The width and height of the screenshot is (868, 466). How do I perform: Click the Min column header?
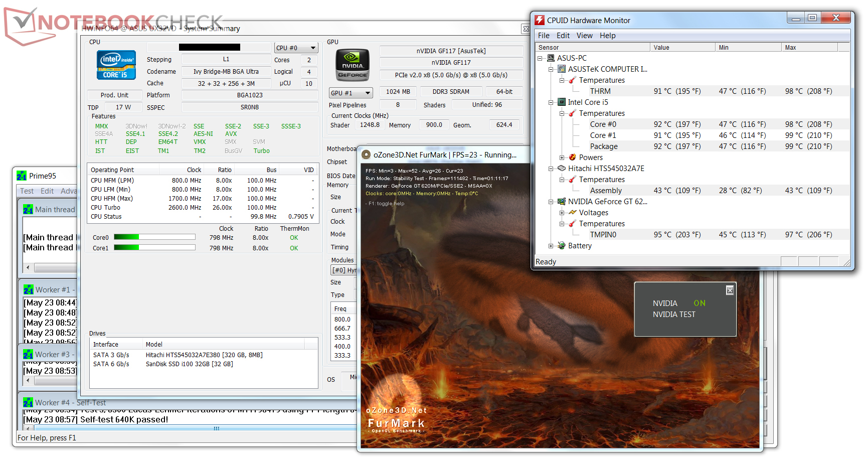(x=748, y=47)
